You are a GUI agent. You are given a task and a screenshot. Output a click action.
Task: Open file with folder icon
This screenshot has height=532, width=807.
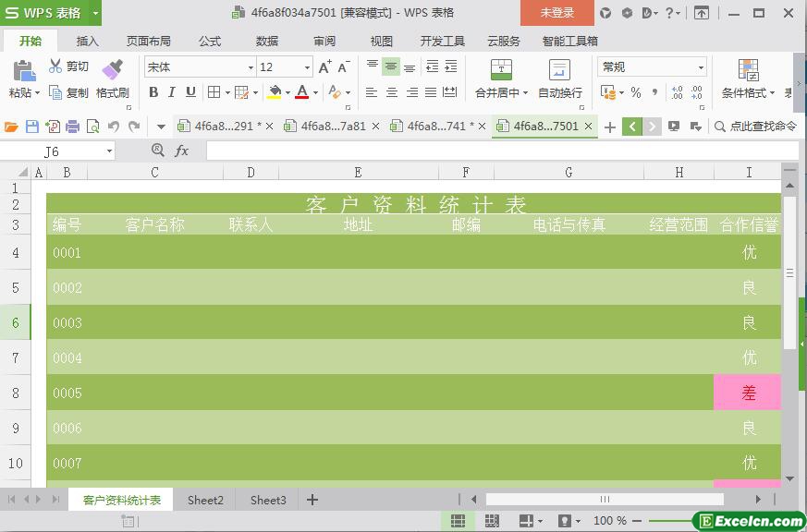(11, 127)
